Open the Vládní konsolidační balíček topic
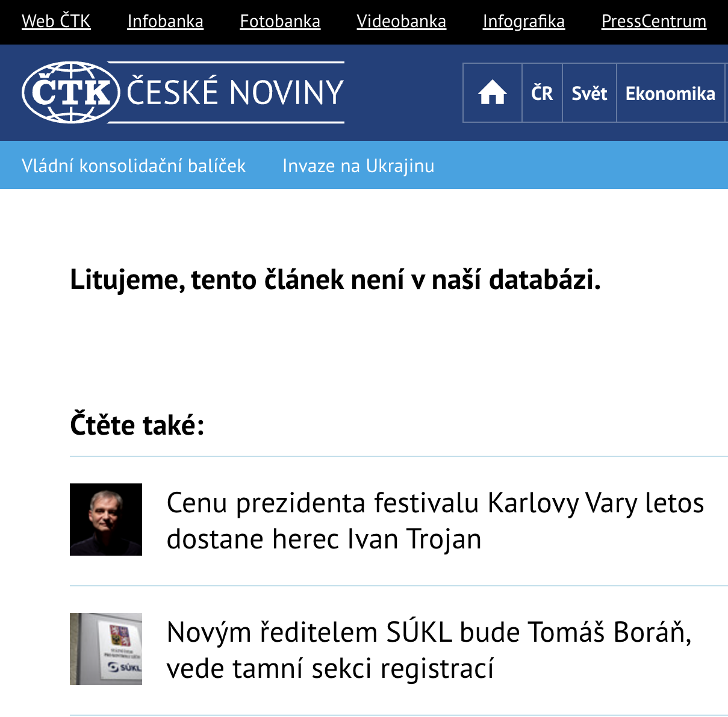728x717 pixels. (x=134, y=166)
